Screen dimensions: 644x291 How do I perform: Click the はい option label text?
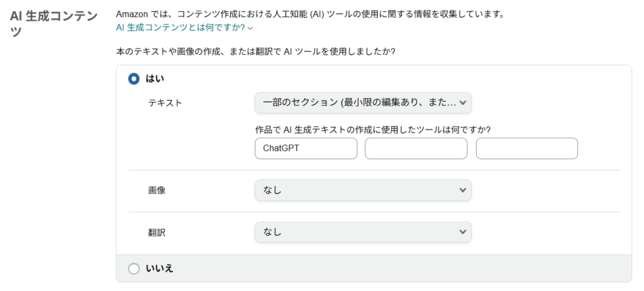[x=155, y=79]
